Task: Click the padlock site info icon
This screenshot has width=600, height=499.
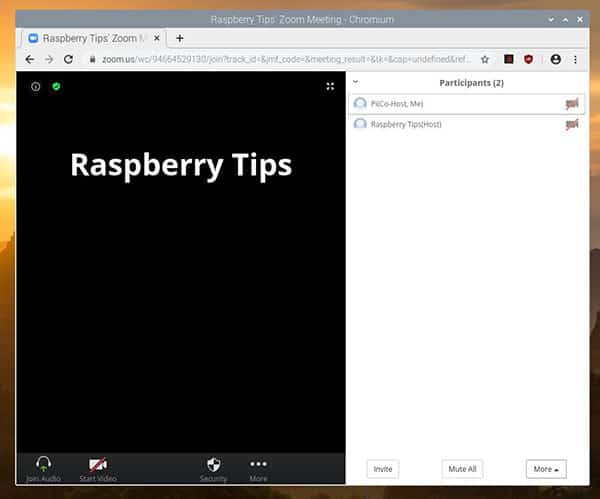Action: pos(92,59)
